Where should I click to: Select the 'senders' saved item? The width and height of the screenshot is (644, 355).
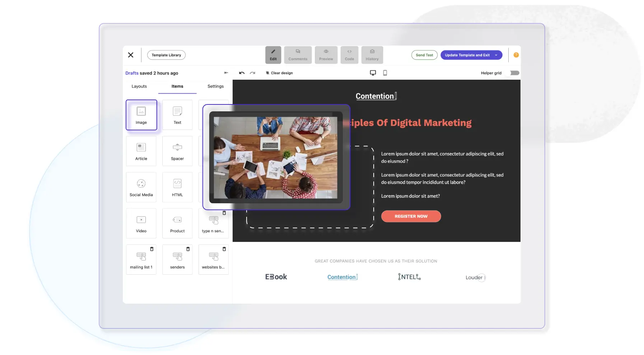pyautogui.click(x=177, y=260)
